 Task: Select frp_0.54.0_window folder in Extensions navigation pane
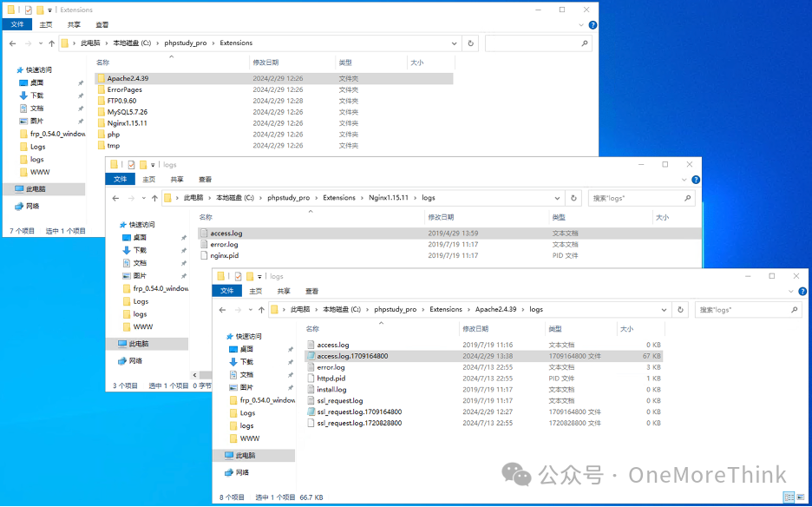(x=57, y=134)
